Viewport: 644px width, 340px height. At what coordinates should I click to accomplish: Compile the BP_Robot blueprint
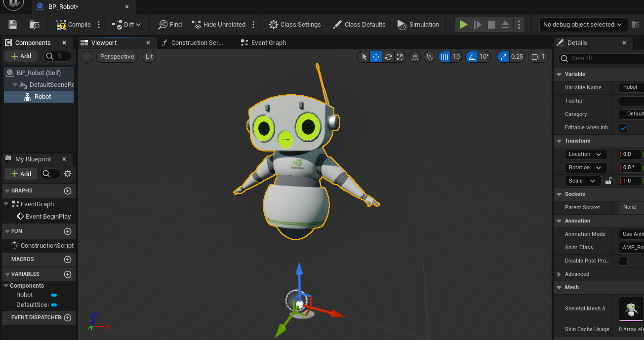[74, 25]
